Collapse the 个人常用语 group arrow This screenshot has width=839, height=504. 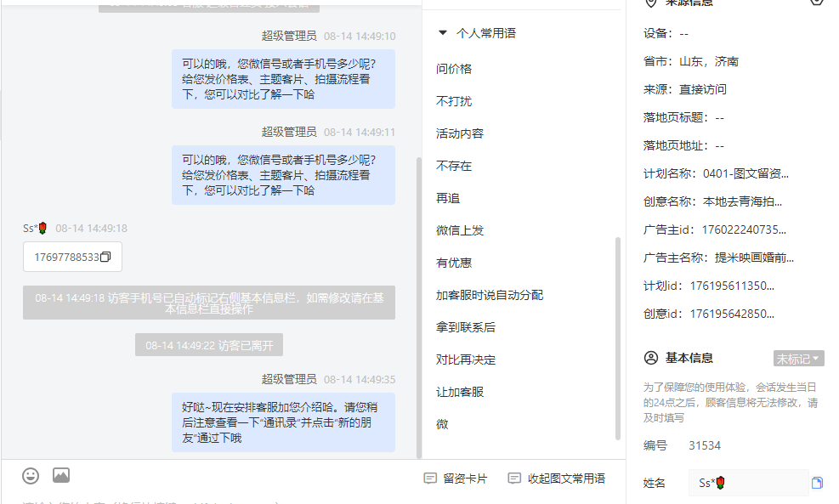tap(443, 32)
